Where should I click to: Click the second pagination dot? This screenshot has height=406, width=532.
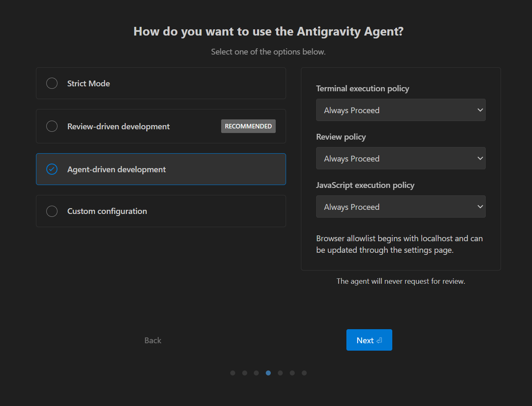pyautogui.click(x=245, y=373)
